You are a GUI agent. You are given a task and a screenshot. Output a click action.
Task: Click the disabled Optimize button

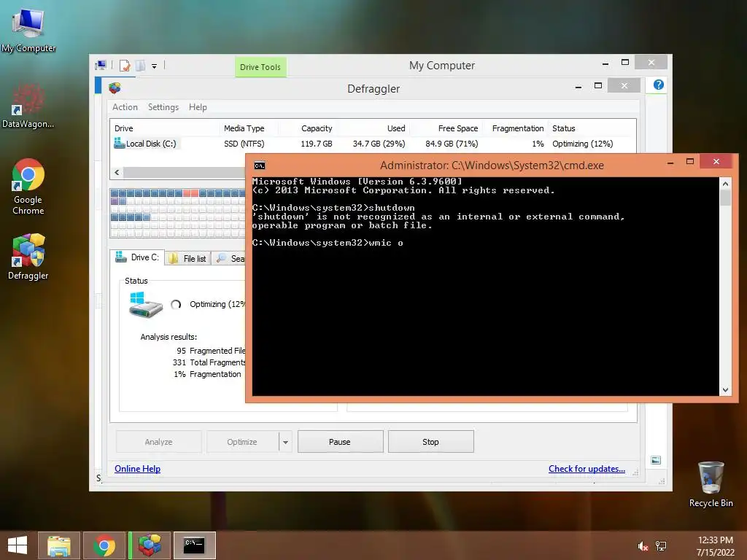(x=242, y=441)
